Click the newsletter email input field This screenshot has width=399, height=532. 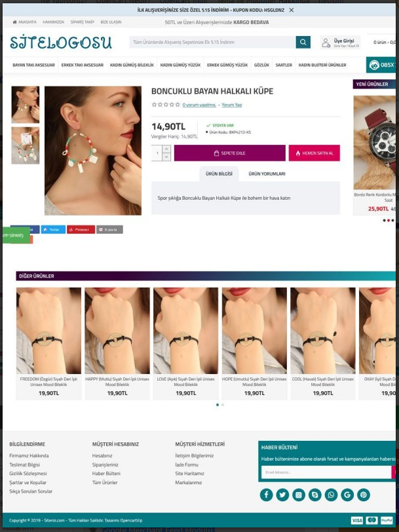click(326, 472)
